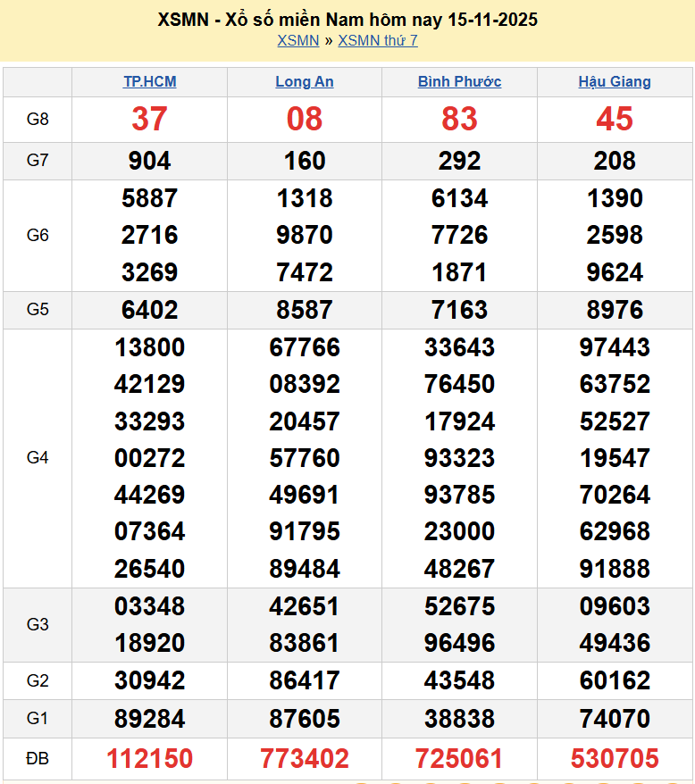Click TP.HCM special prize 112150
This screenshot has height=784, width=695.
pos(149,759)
